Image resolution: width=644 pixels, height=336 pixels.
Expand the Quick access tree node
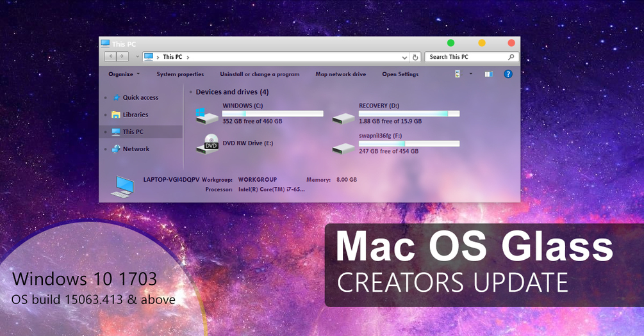106,98
